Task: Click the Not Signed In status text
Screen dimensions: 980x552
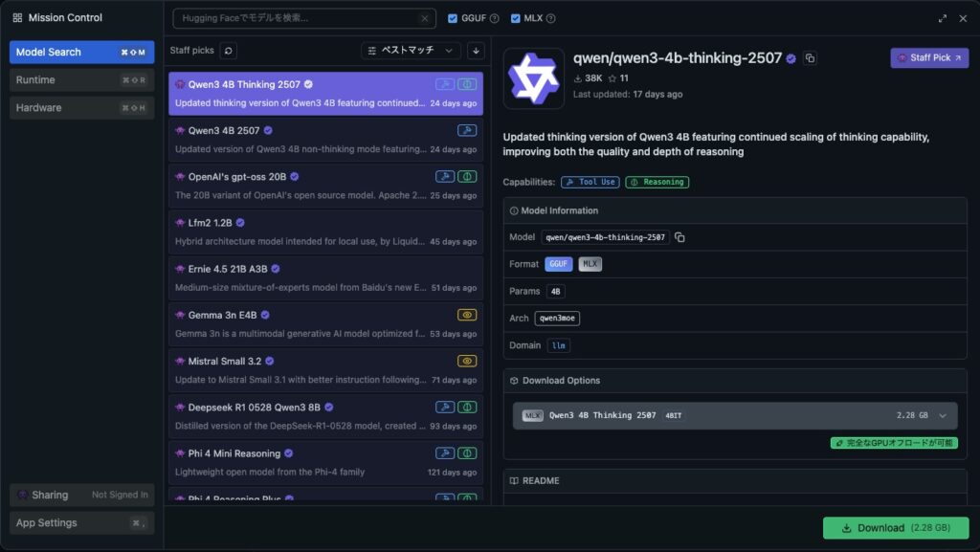Action: [x=120, y=496]
